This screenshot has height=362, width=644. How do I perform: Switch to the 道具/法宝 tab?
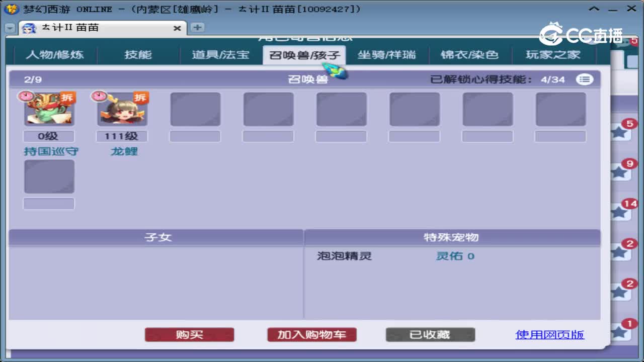click(221, 55)
